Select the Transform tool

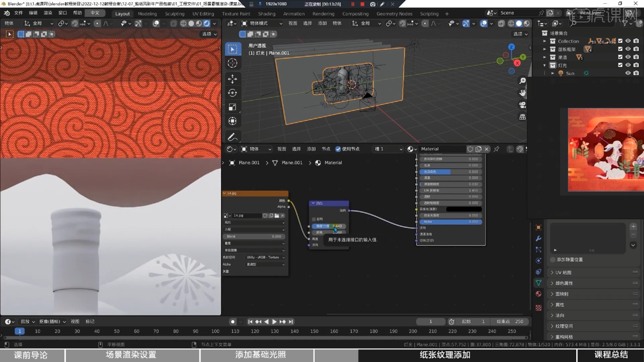click(x=232, y=121)
